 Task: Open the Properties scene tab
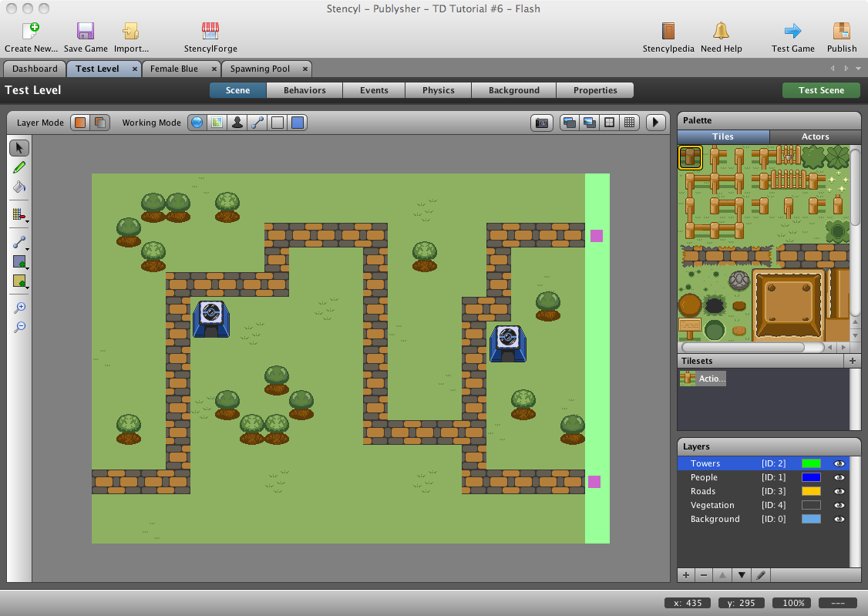click(x=595, y=90)
